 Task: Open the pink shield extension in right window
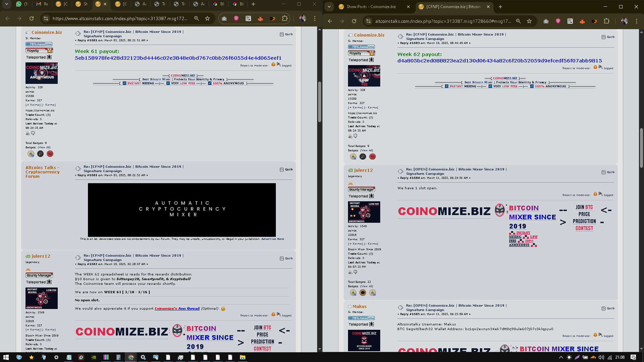tap(558, 21)
